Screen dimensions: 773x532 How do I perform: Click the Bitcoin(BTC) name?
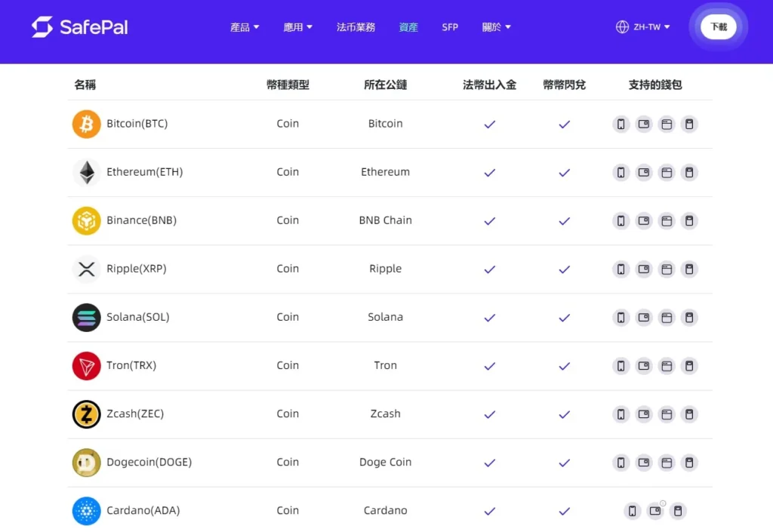coord(137,124)
